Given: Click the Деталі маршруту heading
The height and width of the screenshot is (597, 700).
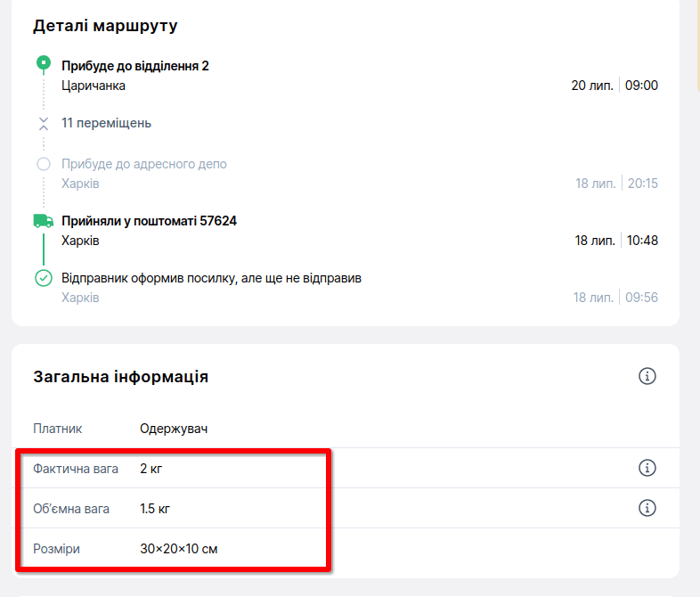Looking at the screenshot, I should coord(105,26).
